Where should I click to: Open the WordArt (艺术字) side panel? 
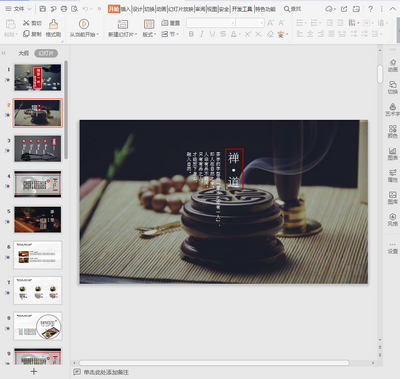tap(393, 109)
